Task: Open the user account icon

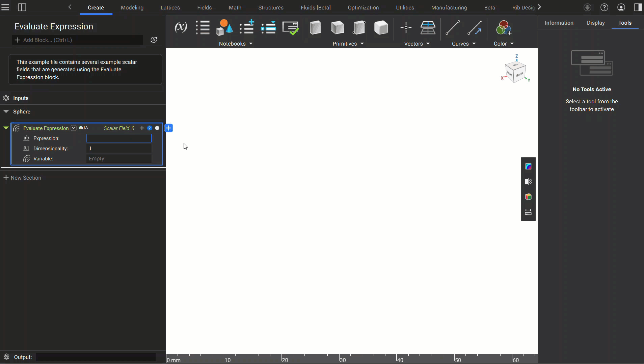Action: pos(621,7)
